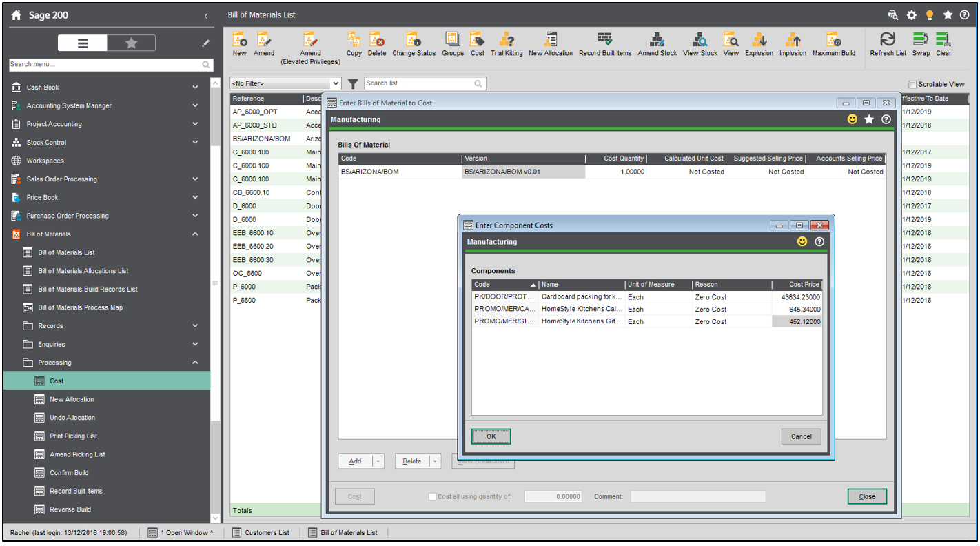Click the lightbulb icon in top bar
980x546 pixels.
[930, 15]
